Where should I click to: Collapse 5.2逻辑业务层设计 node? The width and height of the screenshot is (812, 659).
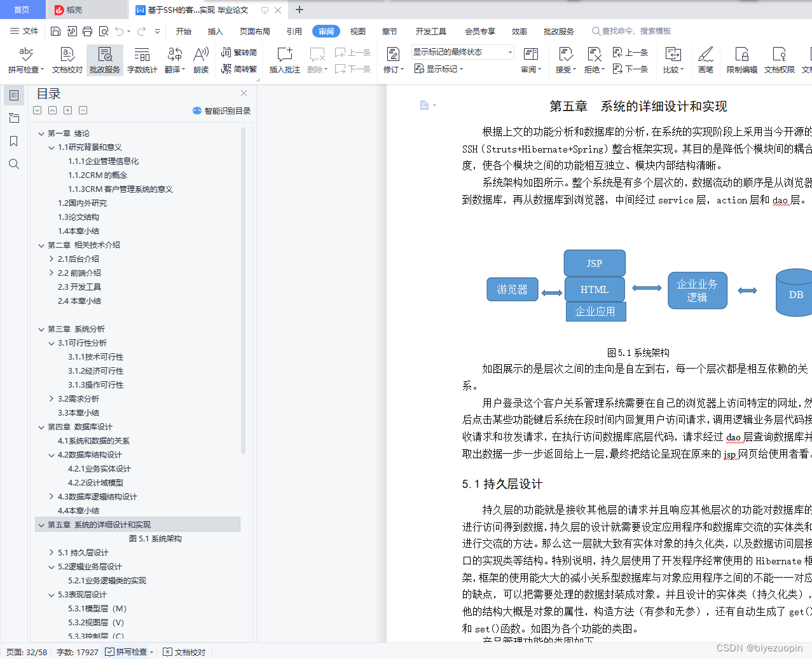(52, 567)
